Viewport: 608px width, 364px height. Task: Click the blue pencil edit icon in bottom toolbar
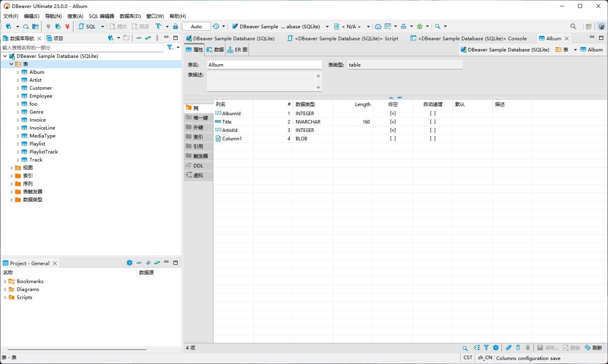[x=509, y=348]
